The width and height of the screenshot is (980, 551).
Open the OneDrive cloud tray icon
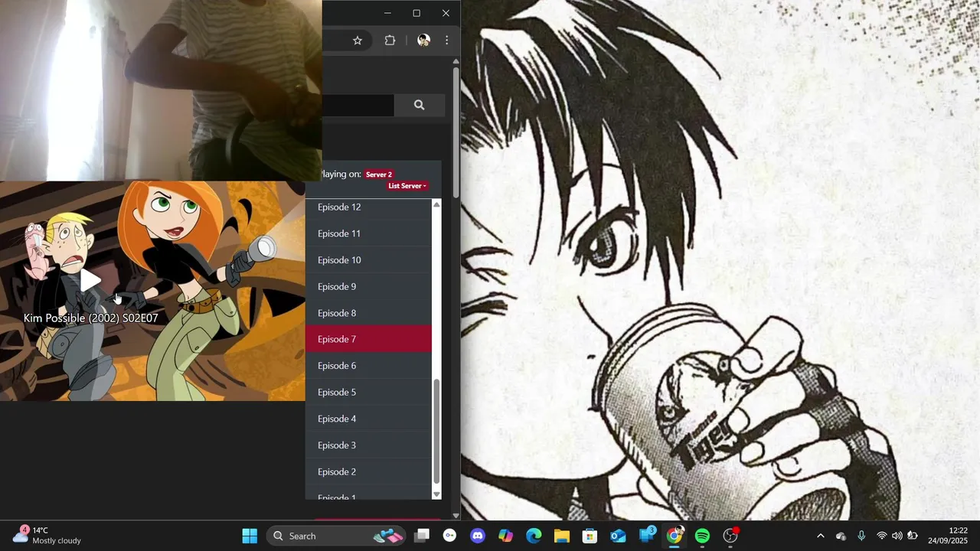841,536
